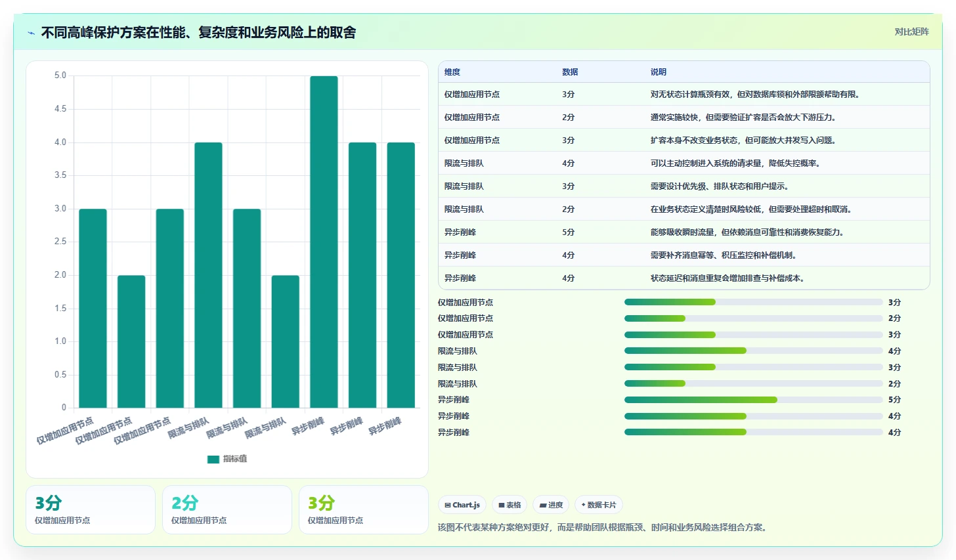Click the 指标值 legend text
This screenshot has width=956, height=560.
coord(235,459)
